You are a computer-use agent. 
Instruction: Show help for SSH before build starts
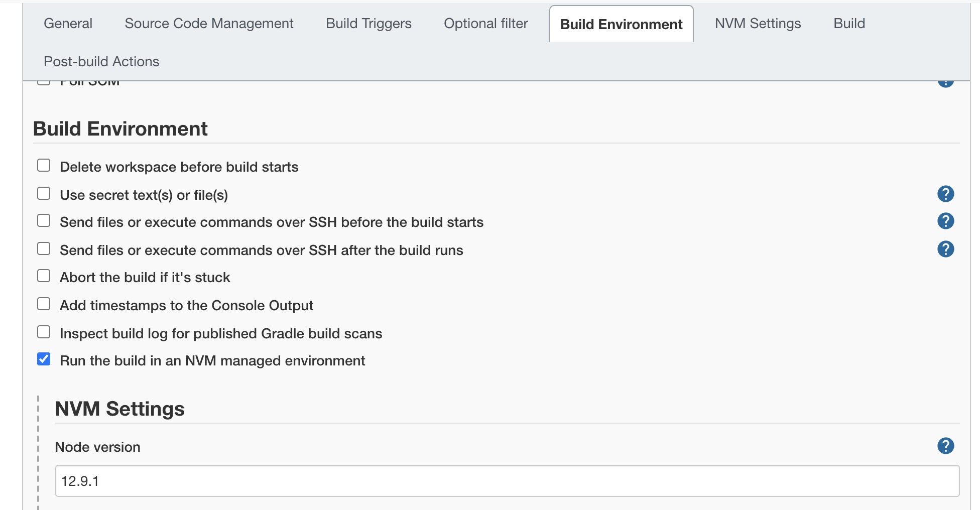tap(945, 221)
